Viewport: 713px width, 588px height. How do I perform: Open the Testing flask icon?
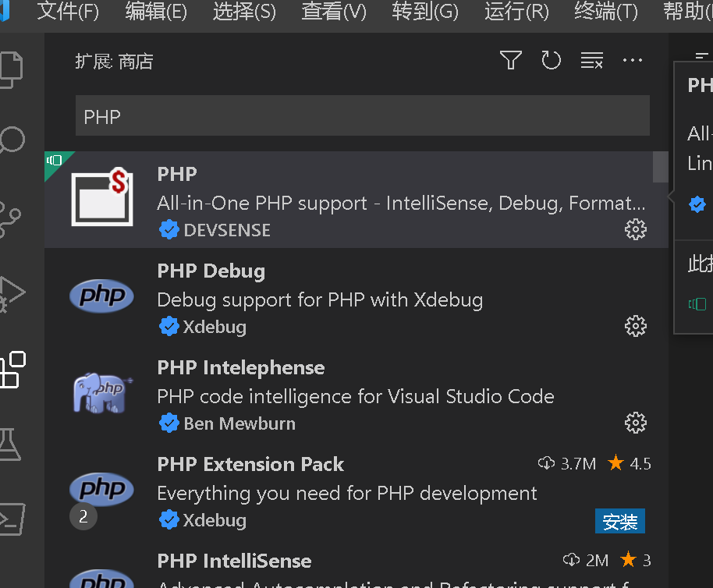(11, 443)
